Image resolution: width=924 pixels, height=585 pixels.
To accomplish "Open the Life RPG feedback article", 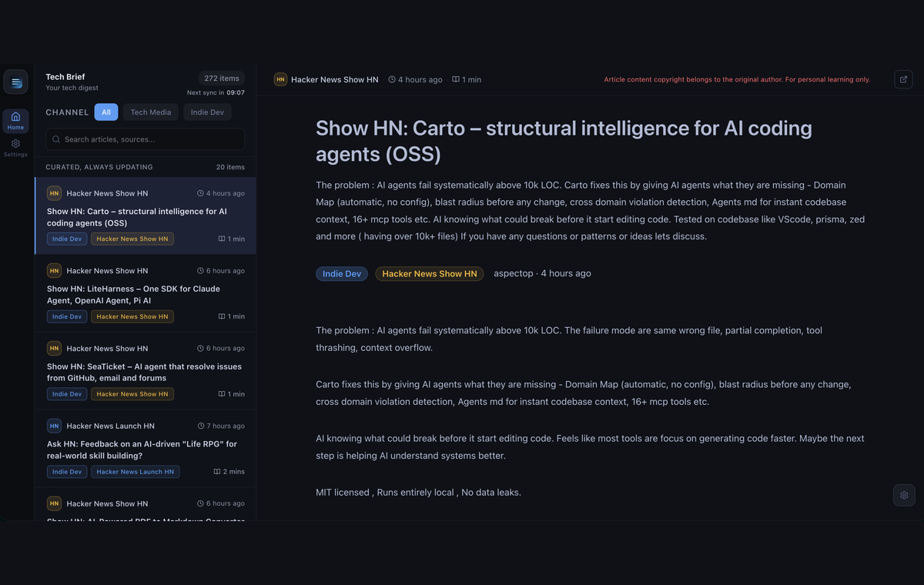I will click(x=146, y=449).
